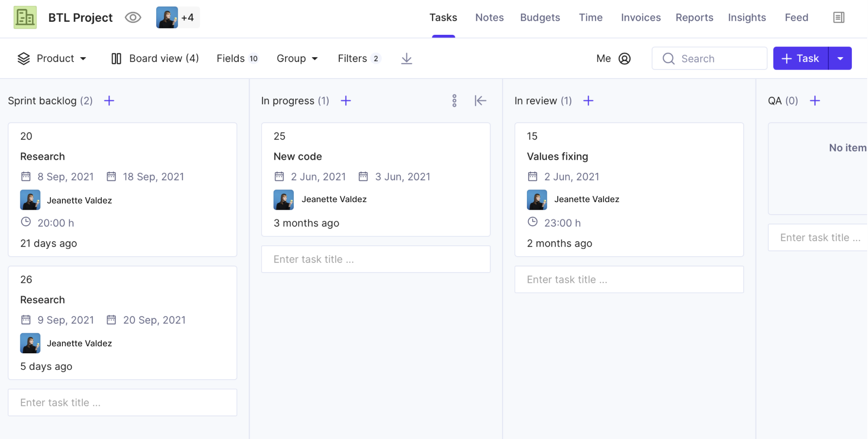Create a new task with the Task button

click(800, 58)
